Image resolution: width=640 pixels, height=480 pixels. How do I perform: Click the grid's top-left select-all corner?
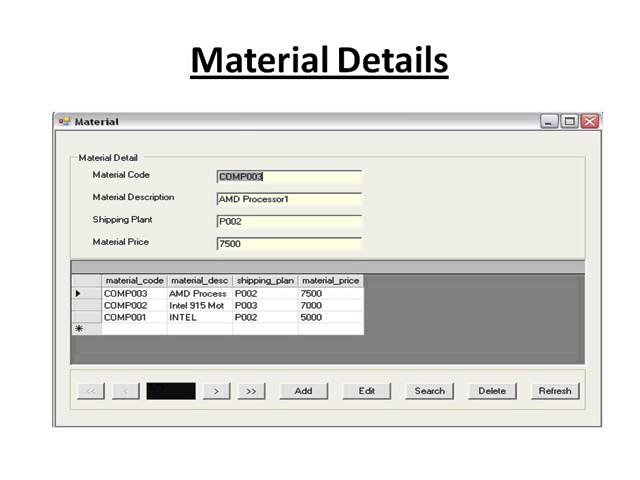(x=87, y=281)
